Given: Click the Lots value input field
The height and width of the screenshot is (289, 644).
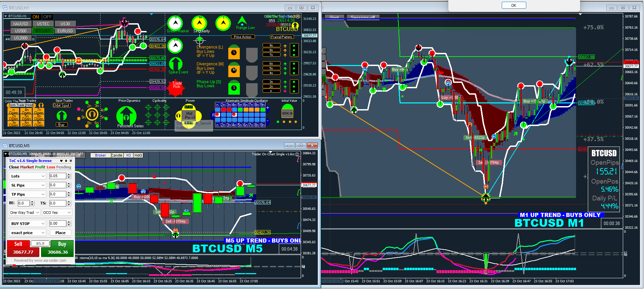Looking at the screenshot, I should 58,176.
